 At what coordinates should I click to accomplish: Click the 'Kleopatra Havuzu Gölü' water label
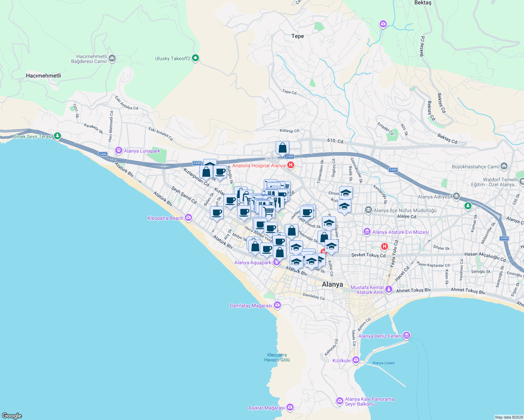pyautogui.click(x=277, y=357)
